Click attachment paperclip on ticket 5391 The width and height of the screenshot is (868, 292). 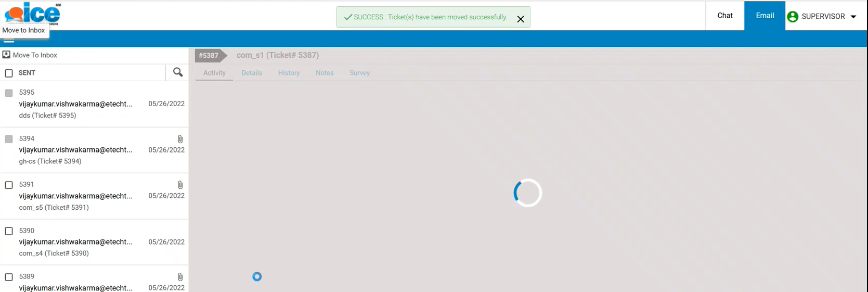tap(180, 185)
